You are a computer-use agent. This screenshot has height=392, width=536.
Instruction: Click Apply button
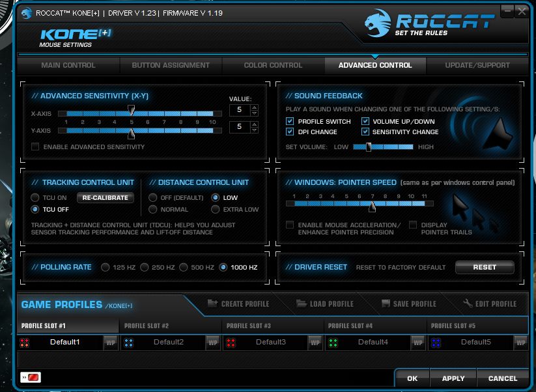coord(453,378)
